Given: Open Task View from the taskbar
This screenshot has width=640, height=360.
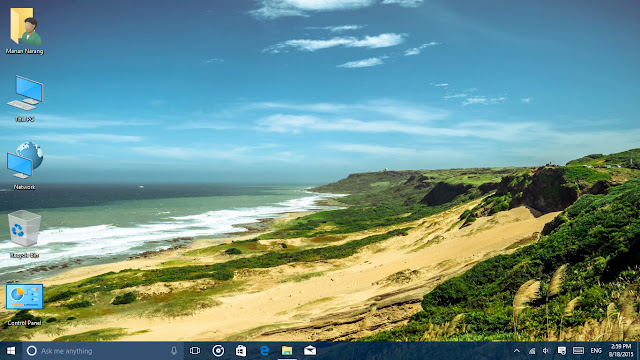Looking at the screenshot, I should pyautogui.click(x=195, y=351).
